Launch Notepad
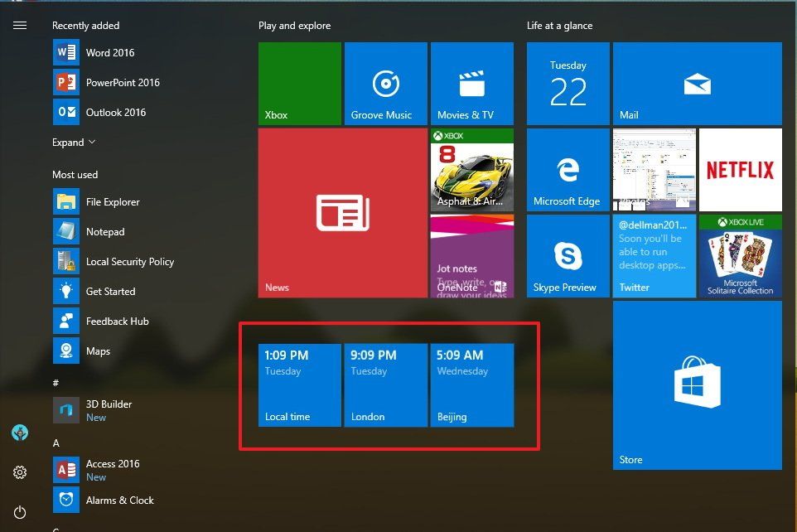 [105, 231]
